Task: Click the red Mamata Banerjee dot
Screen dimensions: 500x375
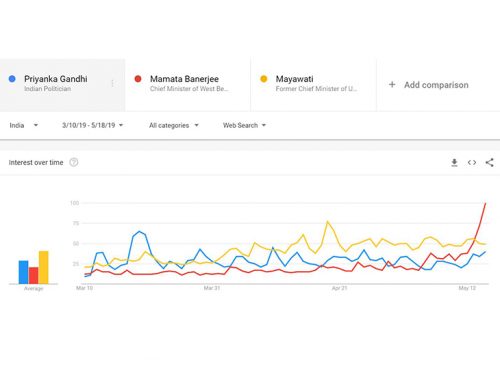Action: [x=138, y=79]
